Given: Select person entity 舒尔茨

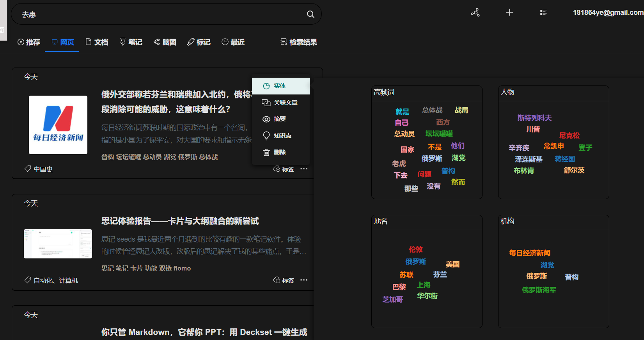Looking at the screenshot, I should click(574, 170).
